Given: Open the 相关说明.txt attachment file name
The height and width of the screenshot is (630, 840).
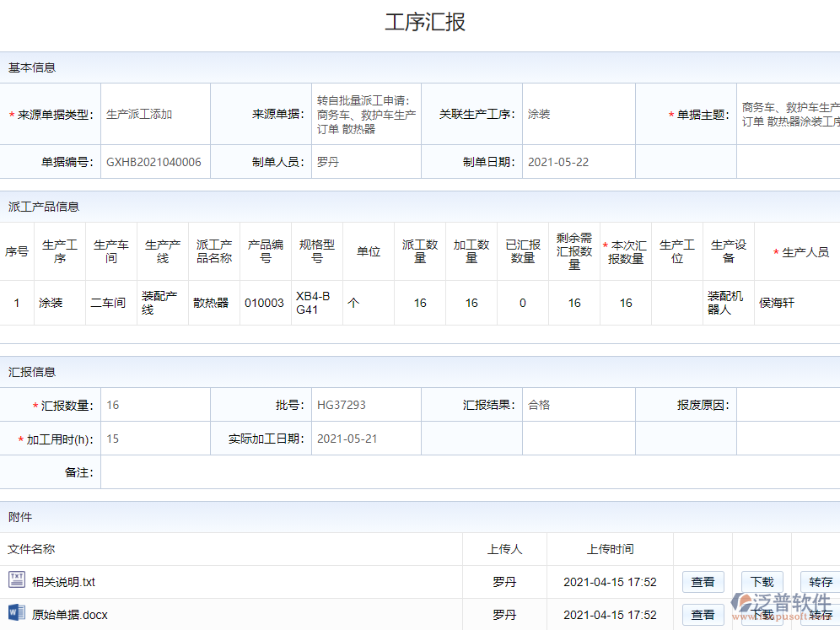Looking at the screenshot, I should point(64,582).
